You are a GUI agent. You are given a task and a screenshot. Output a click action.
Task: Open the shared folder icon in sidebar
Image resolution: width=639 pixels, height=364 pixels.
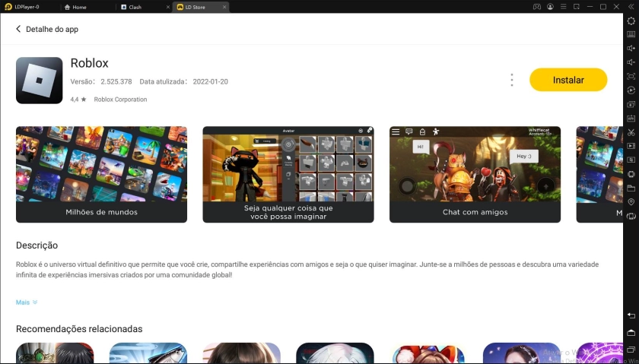631,188
